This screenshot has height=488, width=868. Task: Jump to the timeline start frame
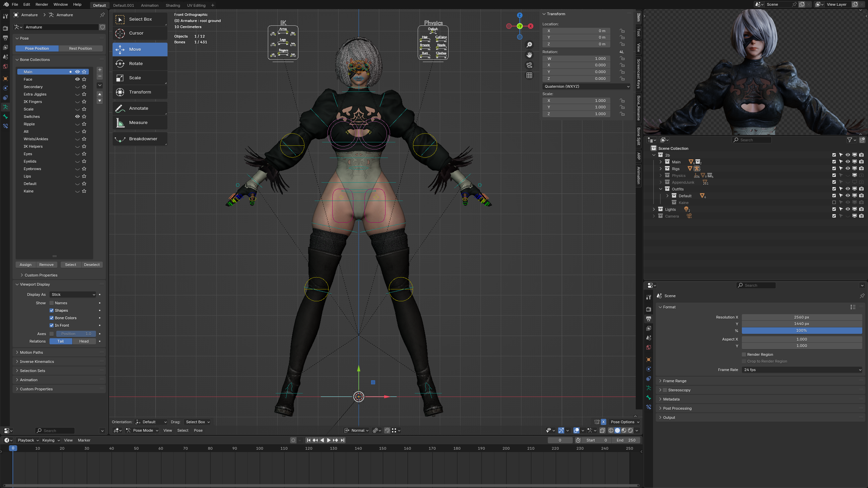(x=309, y=440)
